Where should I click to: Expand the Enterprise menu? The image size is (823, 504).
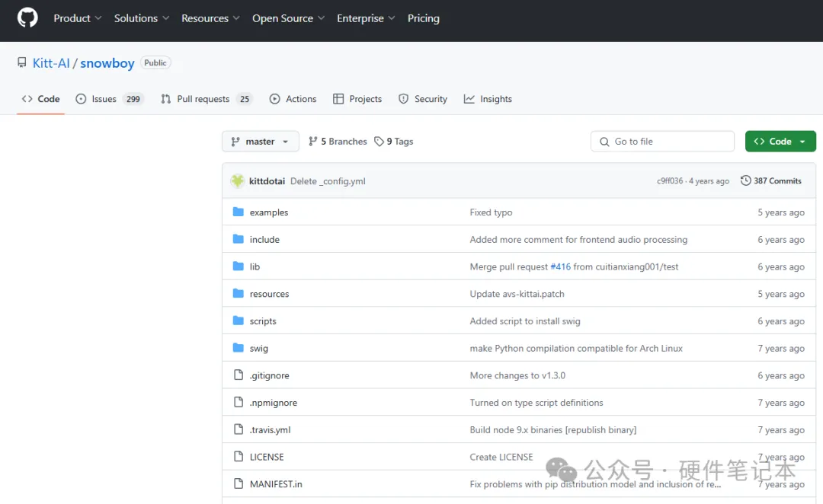[366, 18]
